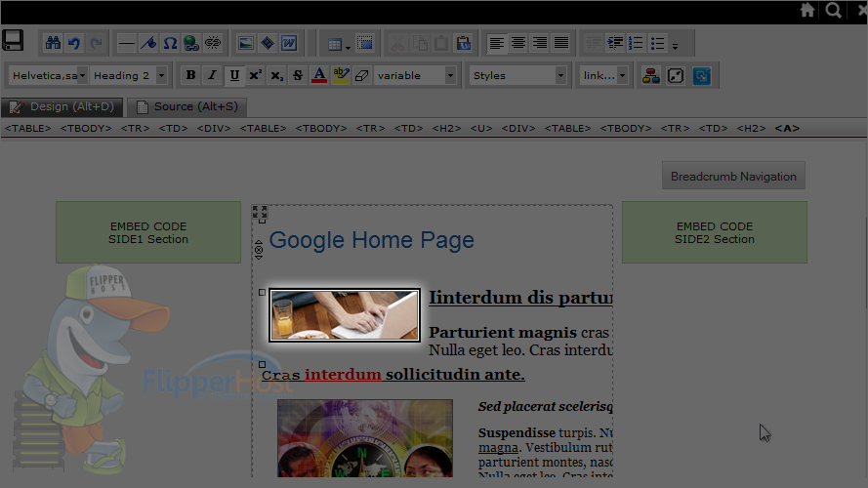Select <U> tag in path
Image resolution: width=868 pixels, height=488 pixels.
point(481,129)
